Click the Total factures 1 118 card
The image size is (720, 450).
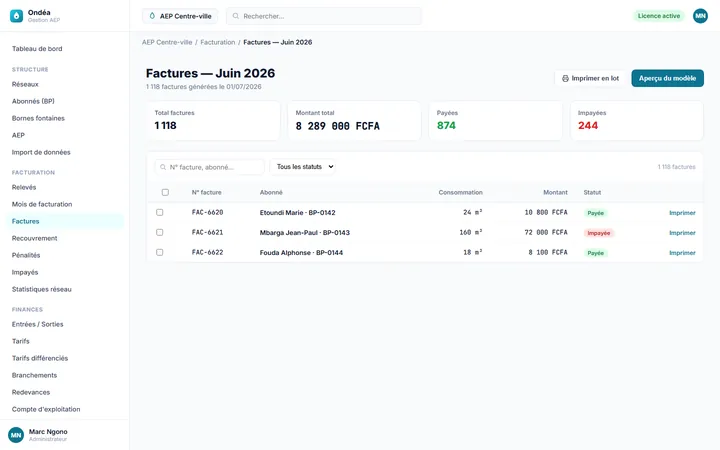point(214,121)
